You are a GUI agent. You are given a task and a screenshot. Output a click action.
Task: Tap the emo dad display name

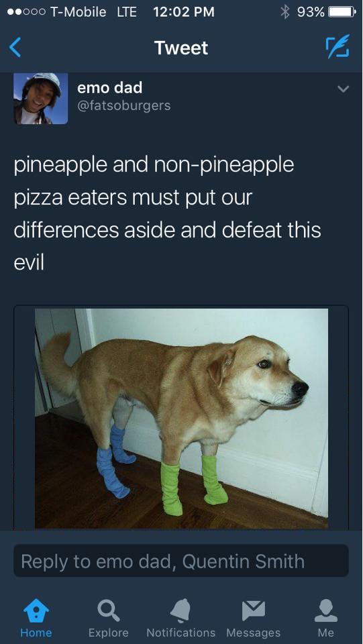point(109,87)
